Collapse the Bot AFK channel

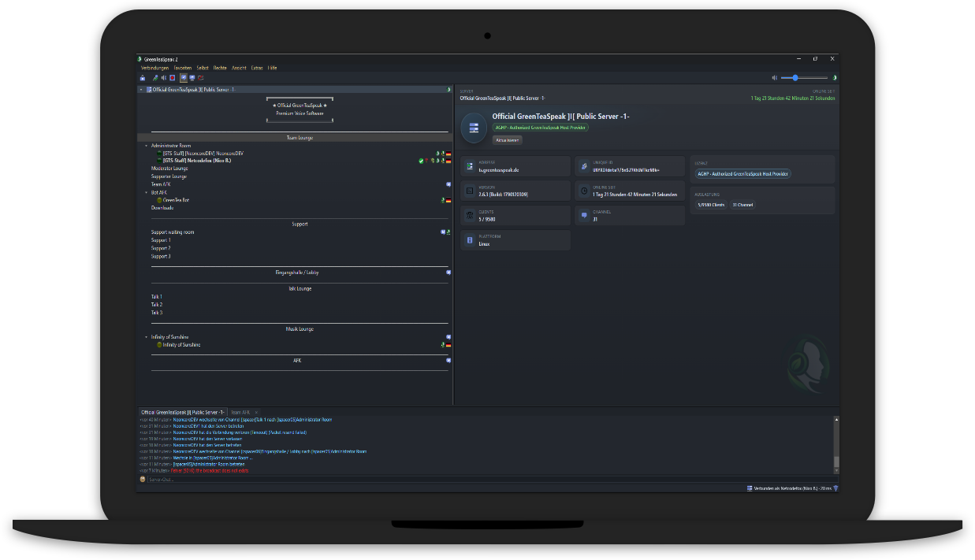coord(147,192)
